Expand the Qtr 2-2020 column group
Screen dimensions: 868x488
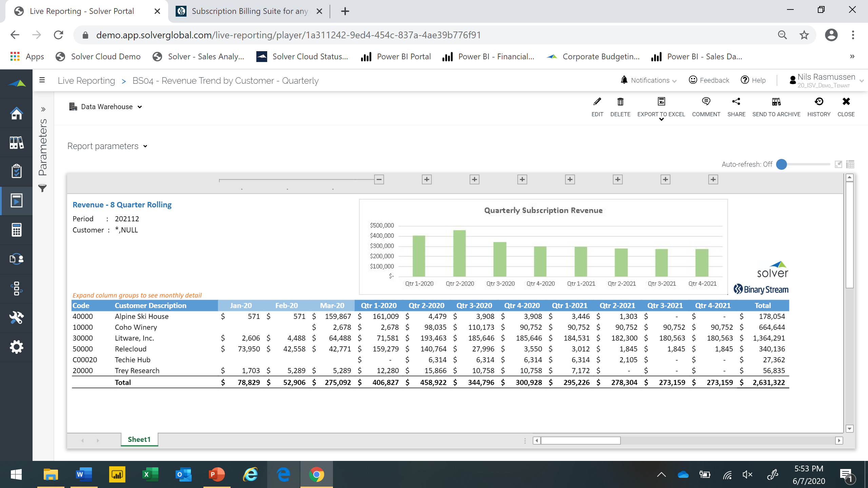(427, 179)
